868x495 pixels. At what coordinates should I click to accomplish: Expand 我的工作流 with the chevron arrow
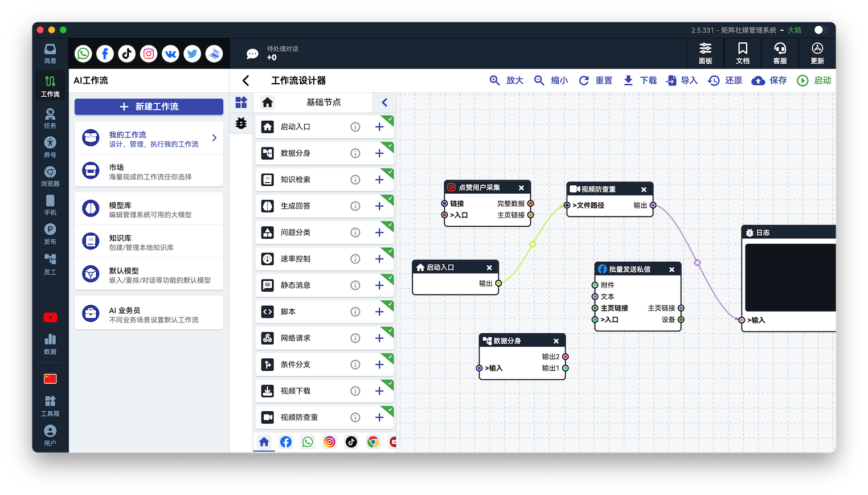click(x=214, y=138)
